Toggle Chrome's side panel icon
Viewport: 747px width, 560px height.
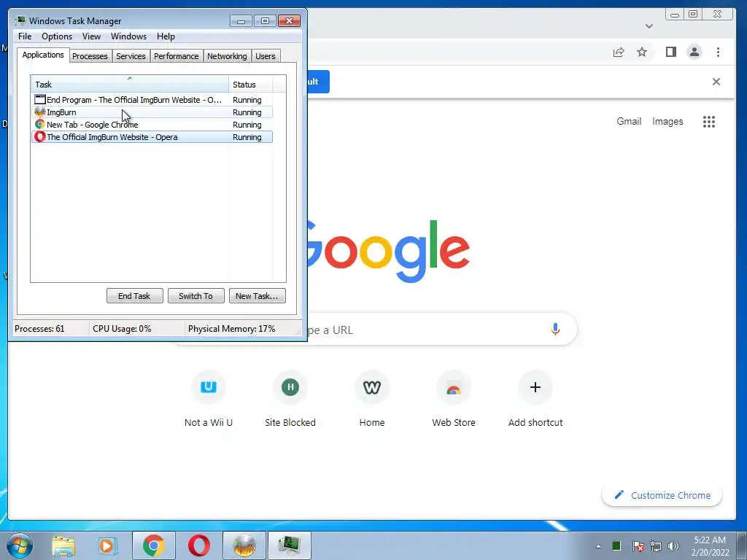[x=671, y=52]
